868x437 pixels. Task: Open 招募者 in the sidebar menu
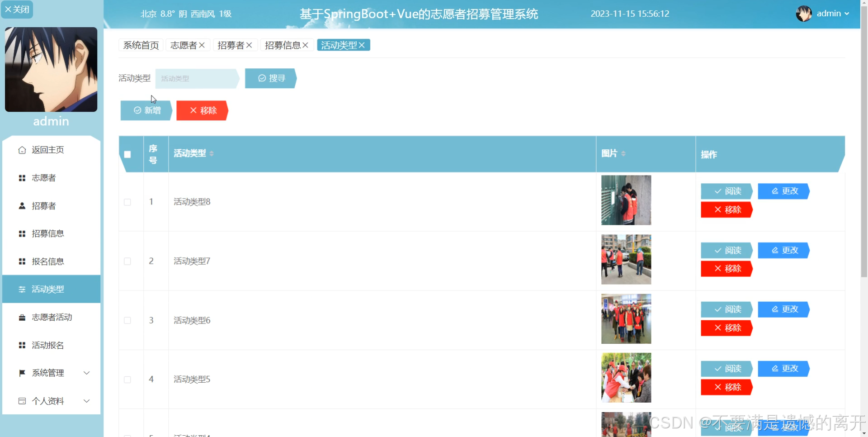[51, 206]
